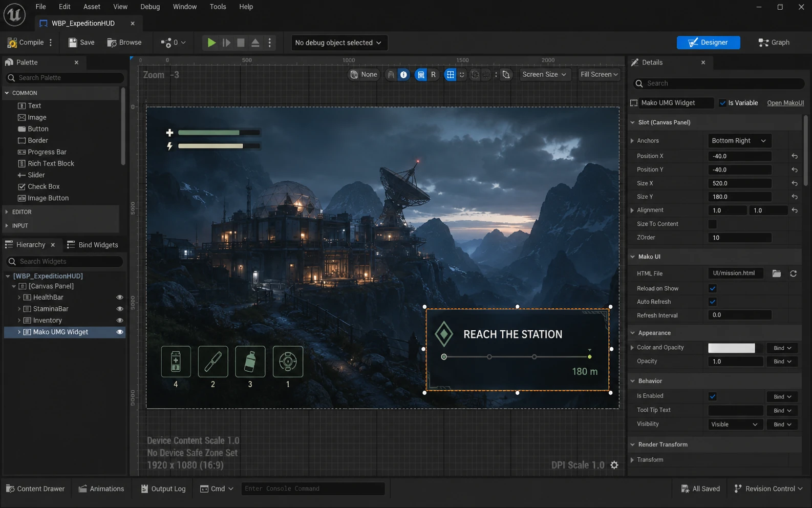Image resolution: width=812 pixels, height=508 pixels.
Task: Reset Size Y to default
Action: coord(795,197)
